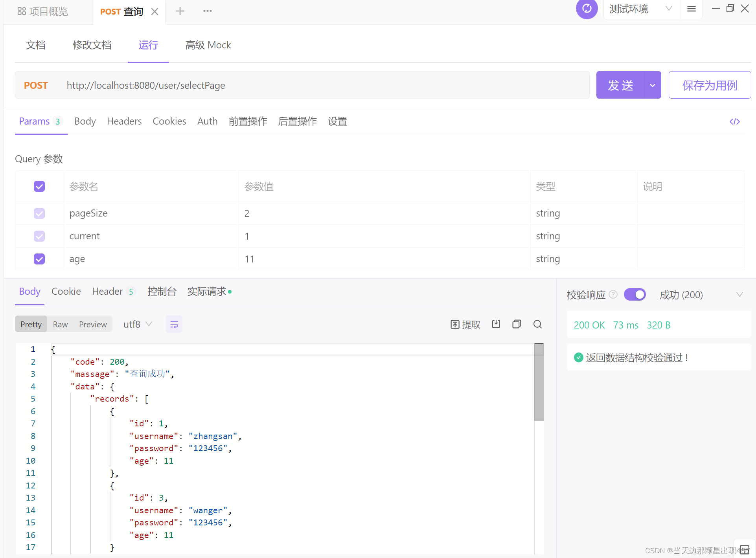This screenshot has width=756, height=558.
Task: Disable the 校验响应 toggle switch
Action: tap(635, 294)
